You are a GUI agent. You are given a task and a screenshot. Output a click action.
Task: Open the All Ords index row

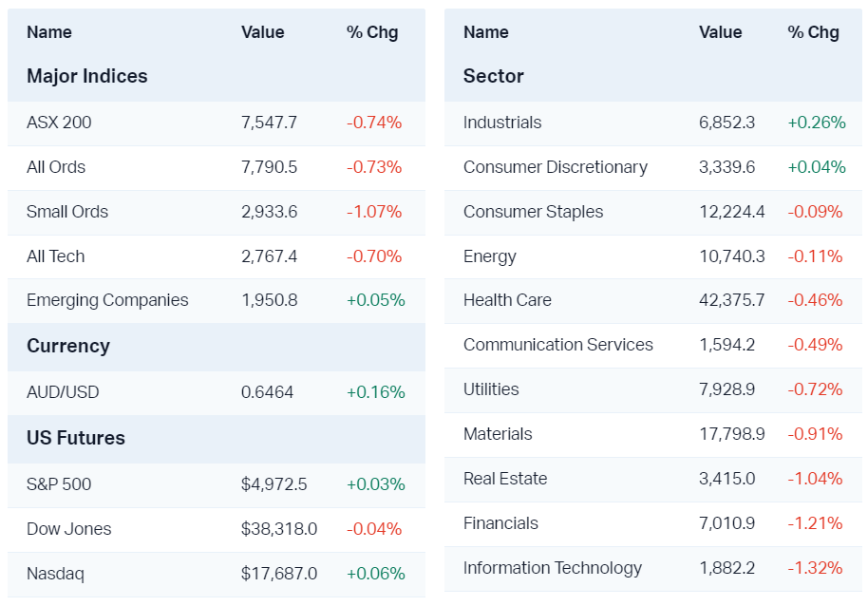click(x=56, y=167)
